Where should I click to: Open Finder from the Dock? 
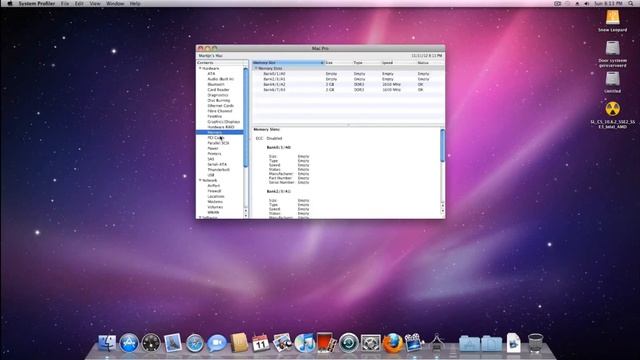[107, 343]
